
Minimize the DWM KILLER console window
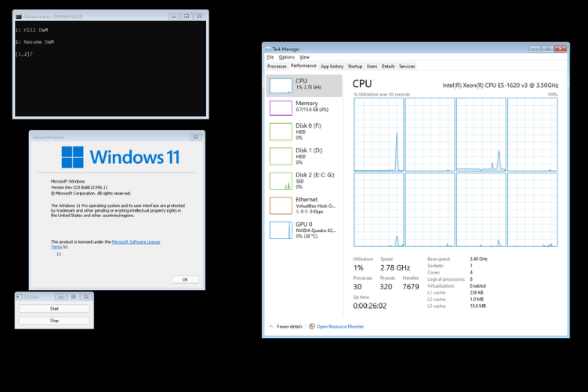174,16
